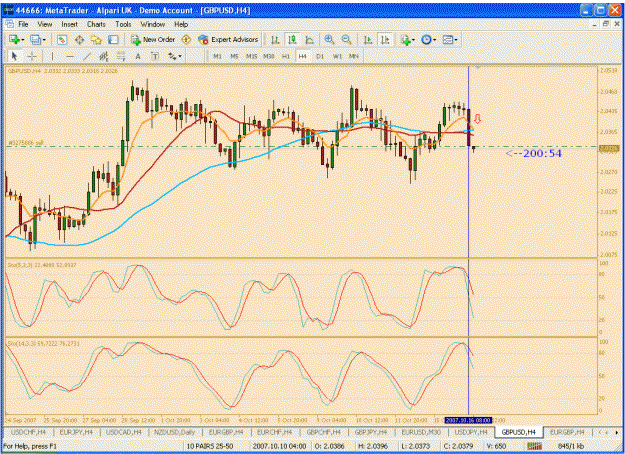Switch to the USDCAD,H4 chart tab
This screenshot has width=625, height=454.
[124, 432]
